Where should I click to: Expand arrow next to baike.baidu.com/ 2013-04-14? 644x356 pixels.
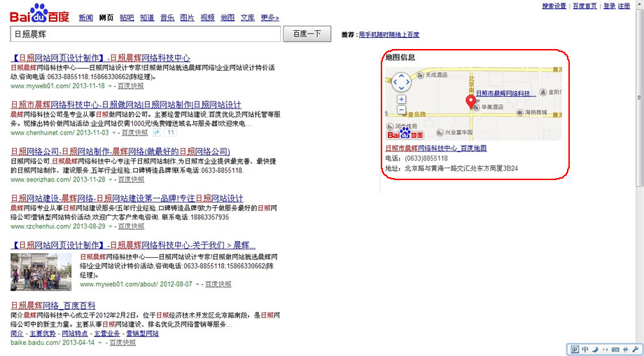[101, 343]
